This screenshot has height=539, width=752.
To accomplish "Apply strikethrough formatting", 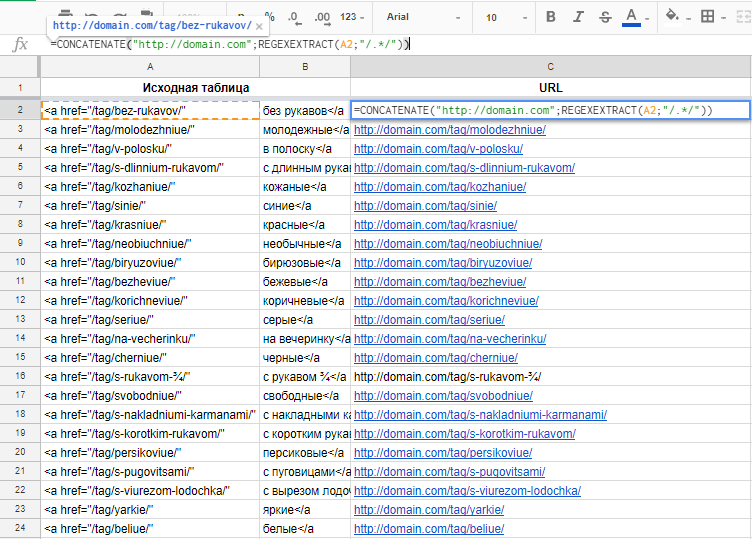I will (x=605, y=17).
